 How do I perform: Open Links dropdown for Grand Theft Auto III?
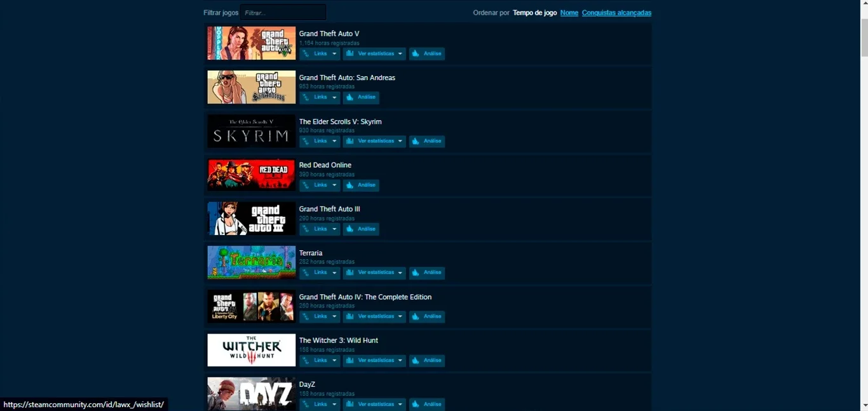pos(320,229)
